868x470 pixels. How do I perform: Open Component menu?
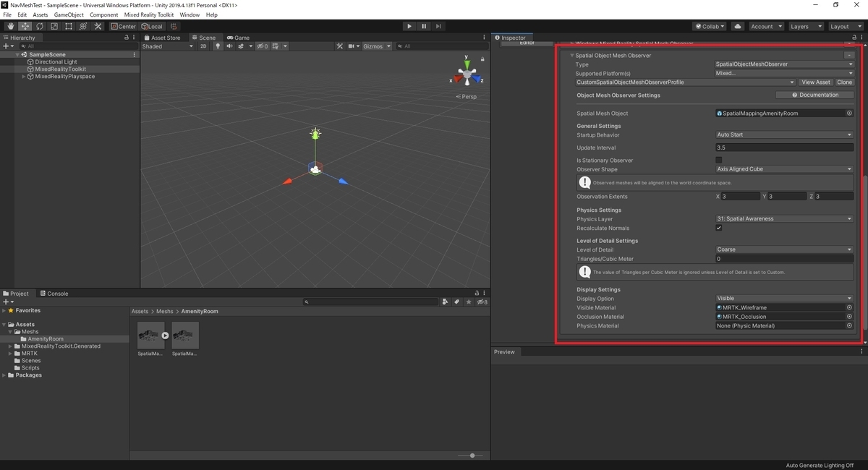click(x=103, y=14)
